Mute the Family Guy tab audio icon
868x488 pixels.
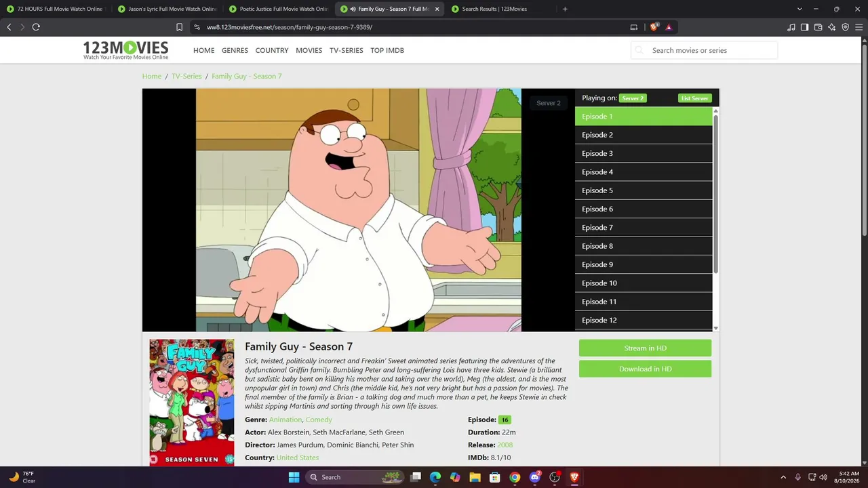[353, 9]
